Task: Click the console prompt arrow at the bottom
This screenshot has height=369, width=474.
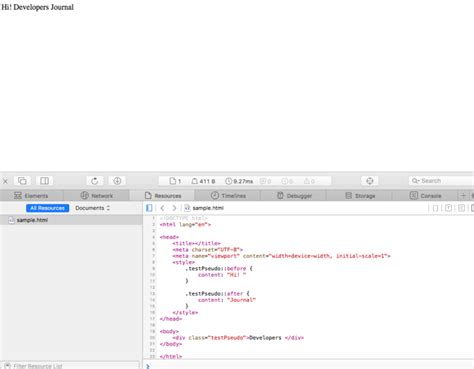Action: (x=148, y=366)
